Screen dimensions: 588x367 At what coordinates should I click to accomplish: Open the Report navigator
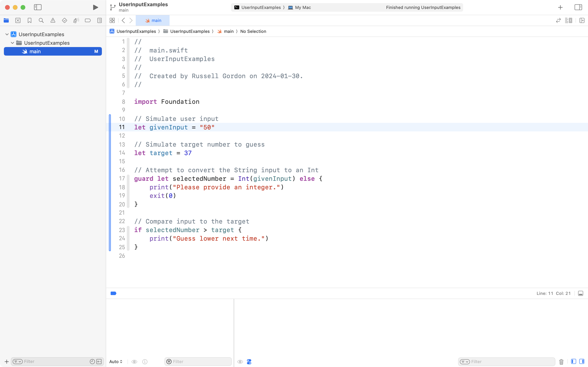coord(100,20)
